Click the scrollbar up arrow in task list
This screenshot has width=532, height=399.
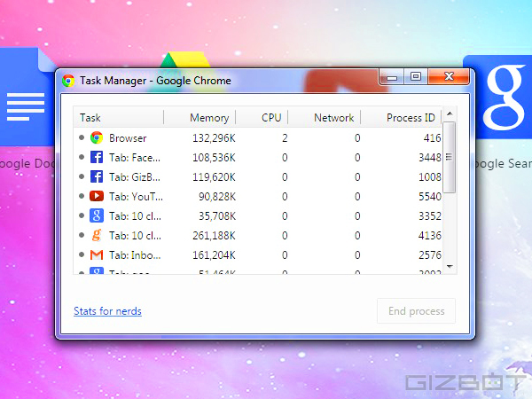pos(450,115)
